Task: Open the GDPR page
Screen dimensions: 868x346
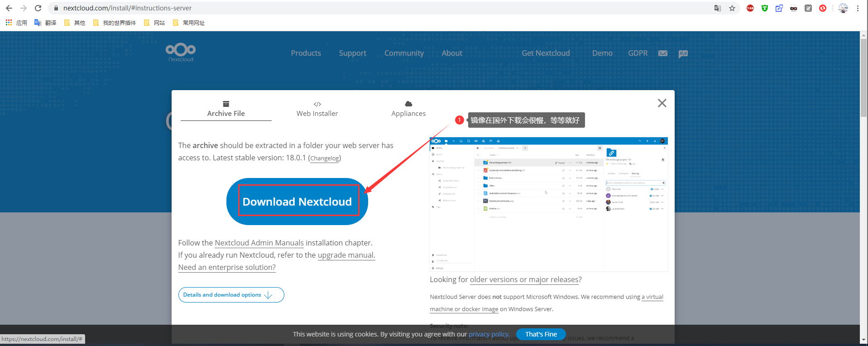Action: click(x=638, y=53)
